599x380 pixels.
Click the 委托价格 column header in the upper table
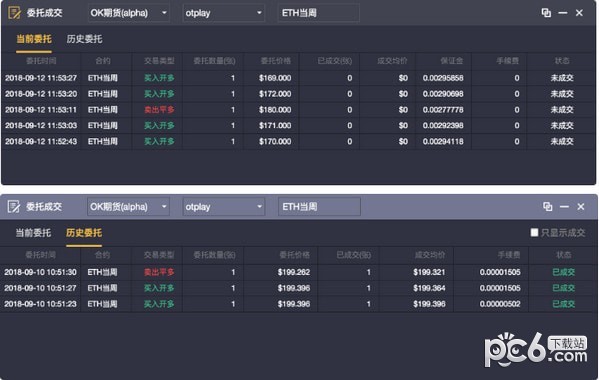tap(276, 61)
